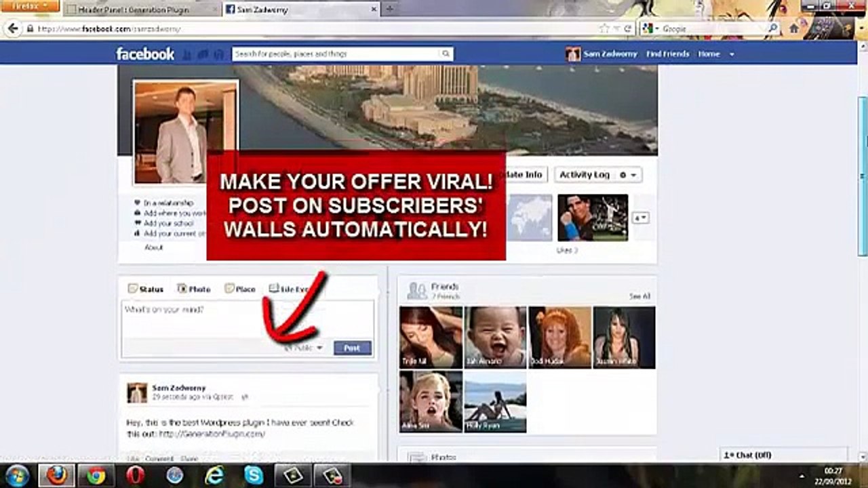Show hidden system tray icons

coord(802,475)
